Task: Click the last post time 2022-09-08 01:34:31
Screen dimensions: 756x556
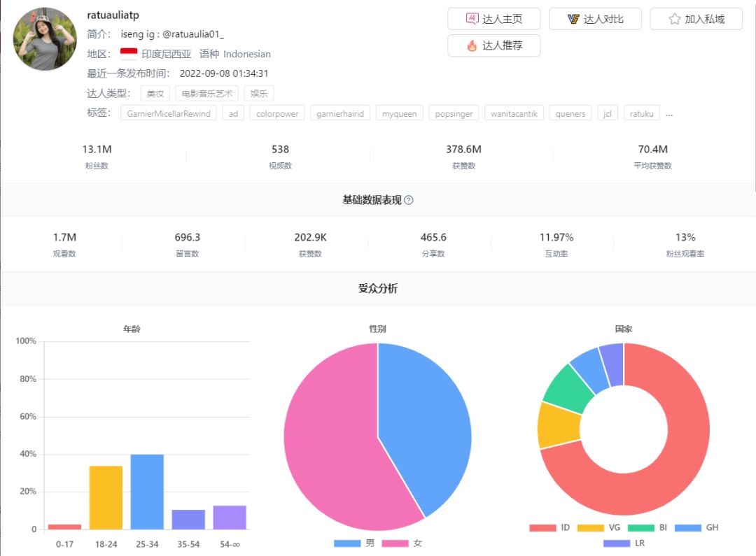Action: pos(224,73)
